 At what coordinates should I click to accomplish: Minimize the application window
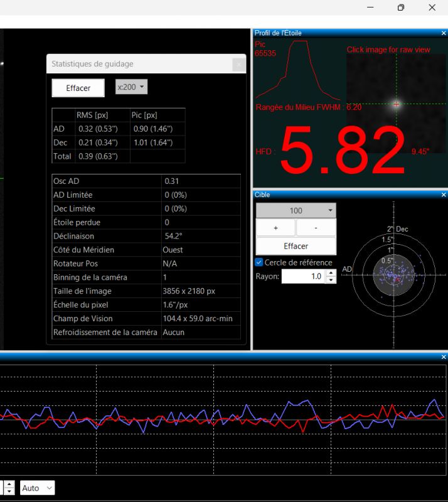pos(370,8)
